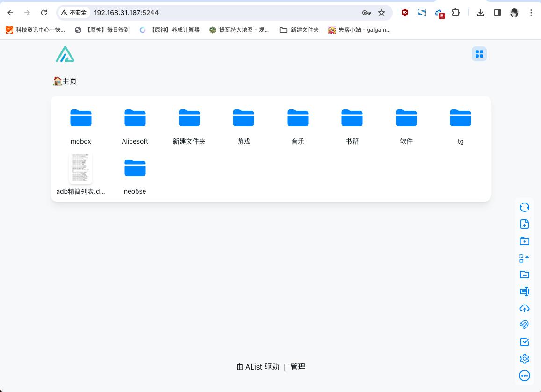Click the browser forward arrow

(27, 13)
